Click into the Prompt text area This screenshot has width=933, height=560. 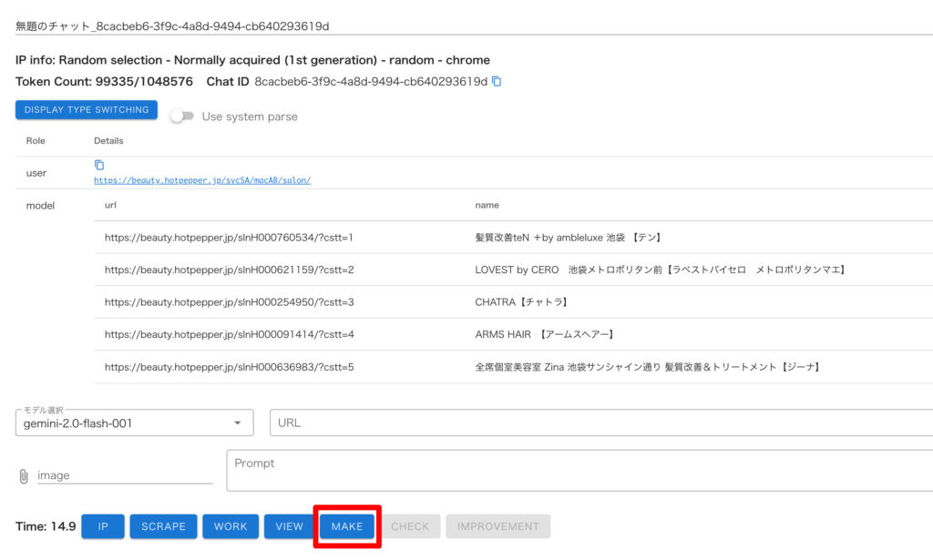(579, 469)
